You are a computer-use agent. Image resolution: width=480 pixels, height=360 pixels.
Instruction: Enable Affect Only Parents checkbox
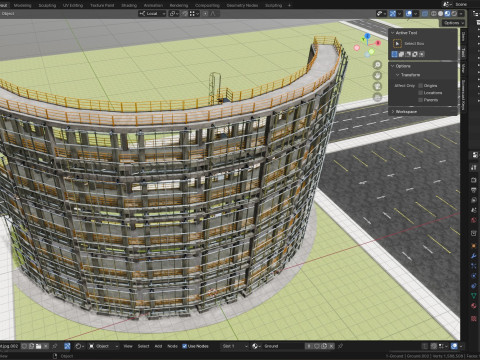click(x=421, y=100)
